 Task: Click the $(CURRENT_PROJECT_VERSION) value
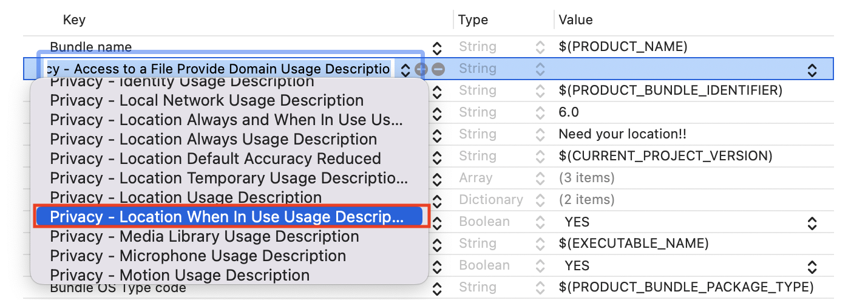pyautogui.click(x=665, y=157)
